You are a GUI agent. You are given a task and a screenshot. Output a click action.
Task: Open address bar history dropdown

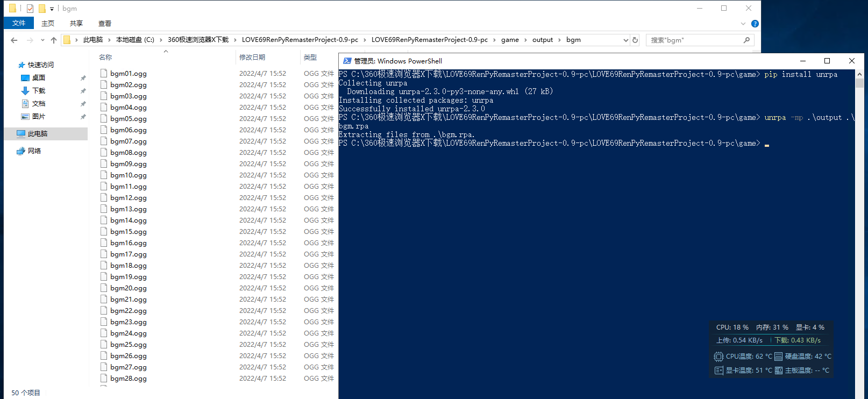(x=625, y=40)
